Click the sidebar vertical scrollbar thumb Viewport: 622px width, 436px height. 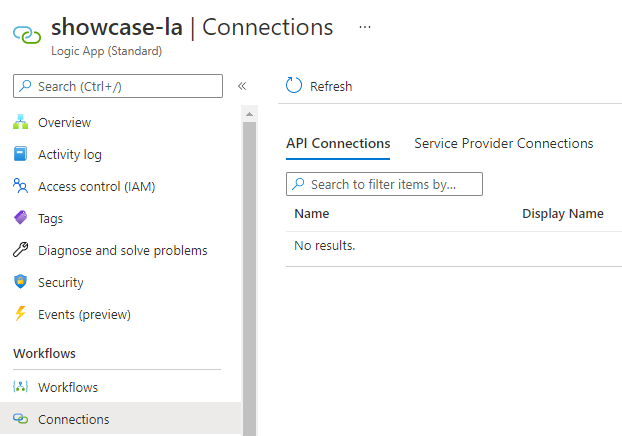250,279
